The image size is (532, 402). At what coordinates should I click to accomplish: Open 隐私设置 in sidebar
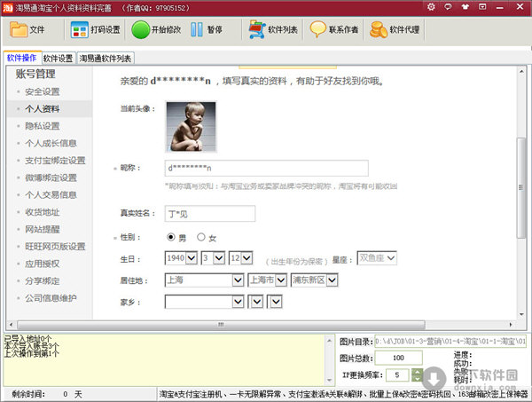point(43,126)
